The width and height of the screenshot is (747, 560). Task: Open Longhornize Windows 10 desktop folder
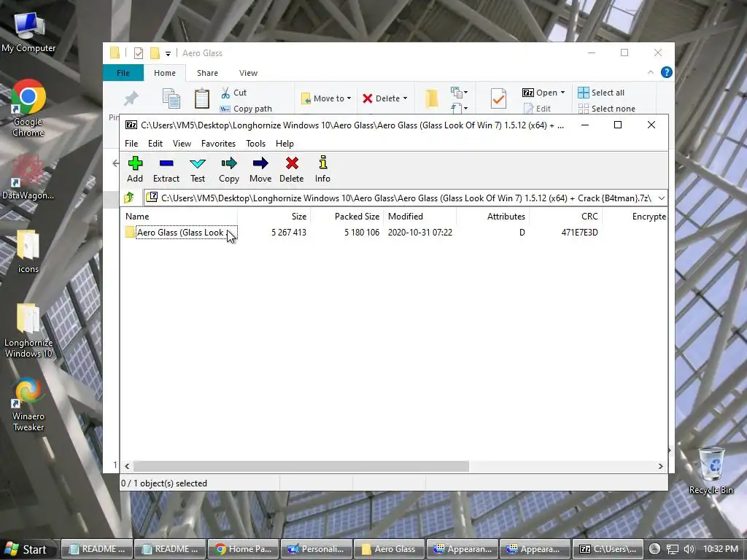[x=28, y=330]
